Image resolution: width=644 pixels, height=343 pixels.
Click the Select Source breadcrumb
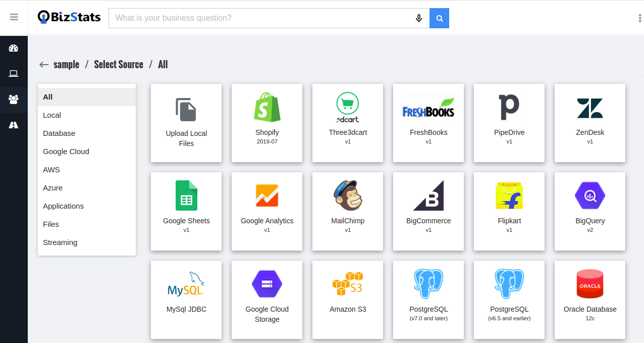click(119, 65)
